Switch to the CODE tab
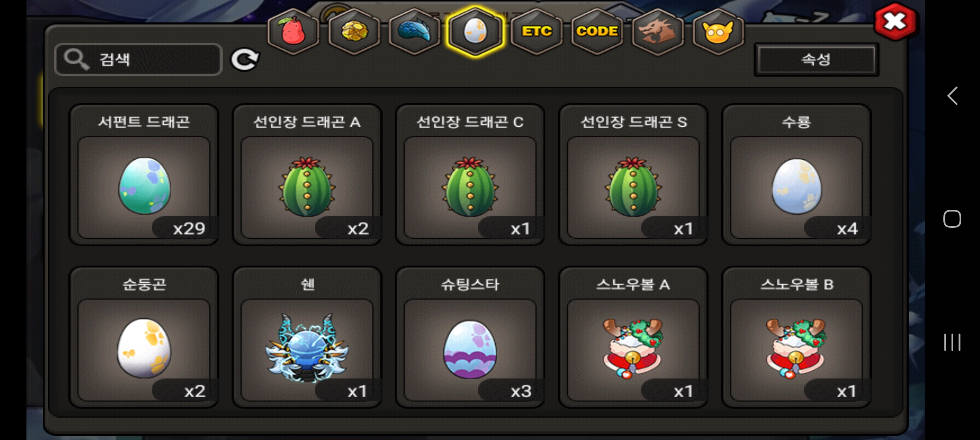980x440 pixels. 597,31
